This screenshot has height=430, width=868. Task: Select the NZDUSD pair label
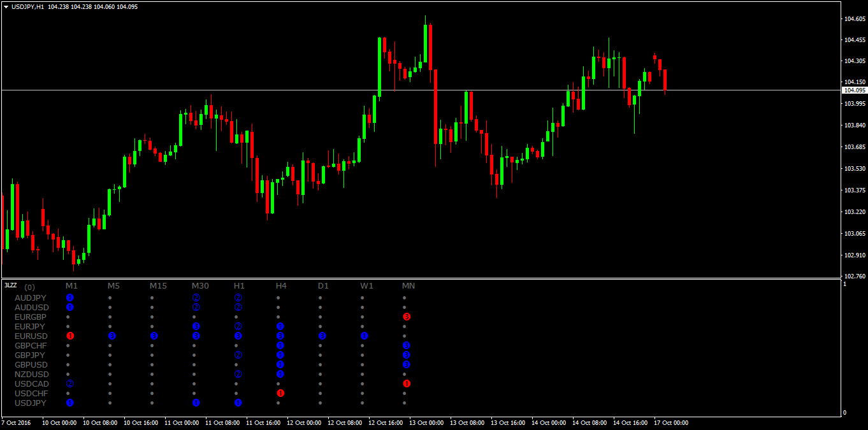(x=32, y=374)
